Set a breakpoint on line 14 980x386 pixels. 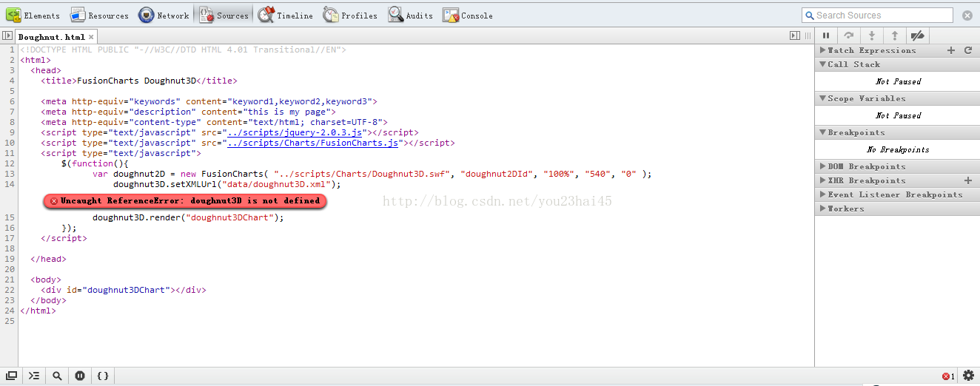[10, 184]
